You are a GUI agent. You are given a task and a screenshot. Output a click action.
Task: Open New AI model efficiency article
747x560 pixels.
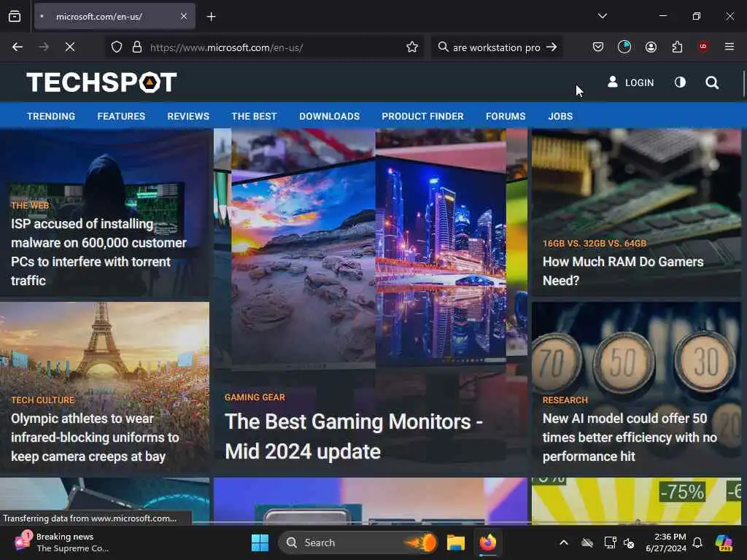click(x=630, y=437)
